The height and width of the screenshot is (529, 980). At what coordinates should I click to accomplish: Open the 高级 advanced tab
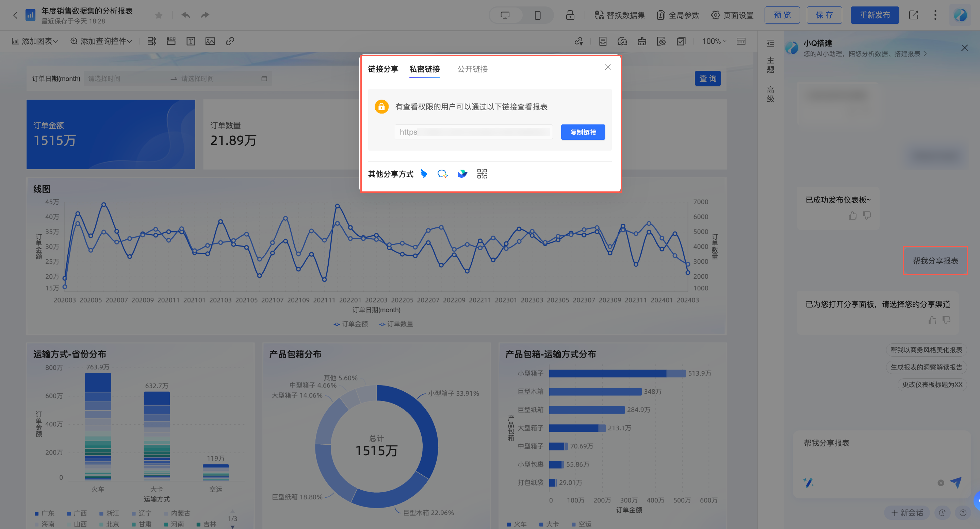(770, 94)
